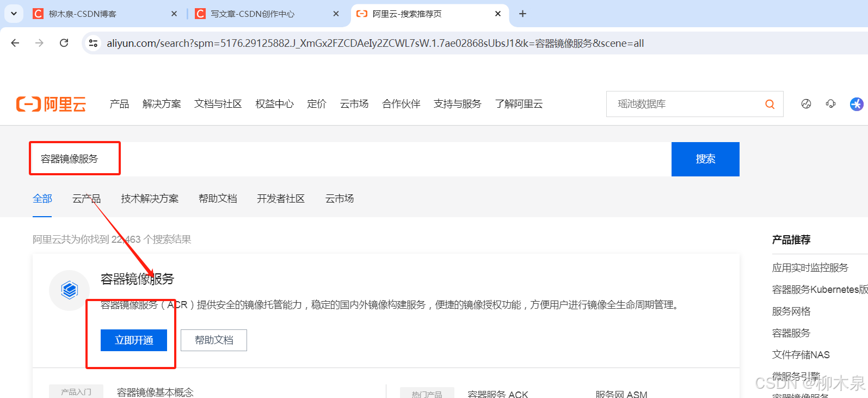Open 文件存储NAS recommendation
The height and width of the screenshot is (398, 868).
(x=801, y=355)
